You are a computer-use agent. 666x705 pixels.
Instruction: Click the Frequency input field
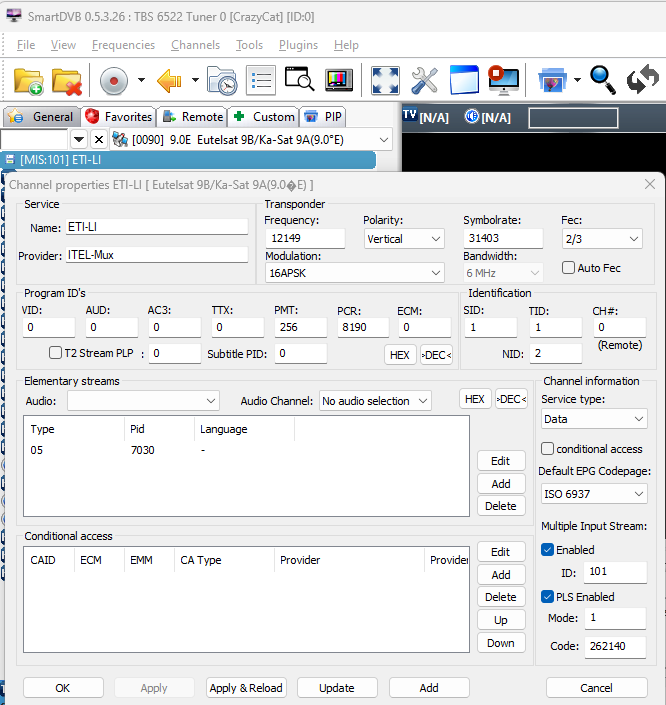click(305, 238)
